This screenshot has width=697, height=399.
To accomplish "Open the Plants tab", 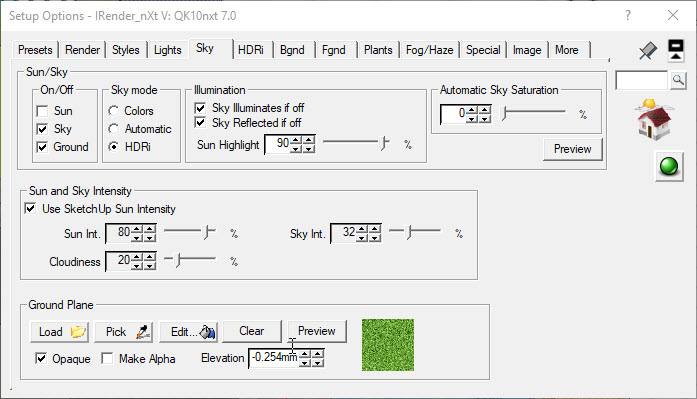I will click(x=378, y=50).
